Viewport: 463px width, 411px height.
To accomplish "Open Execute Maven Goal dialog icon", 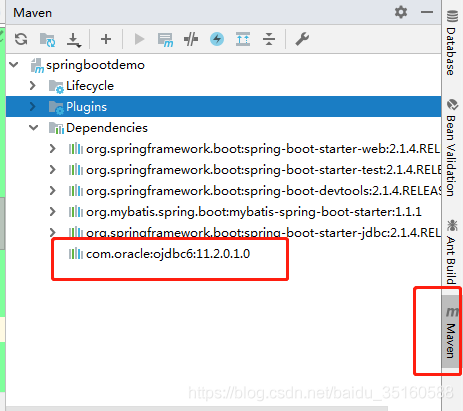I will [165, 40].
